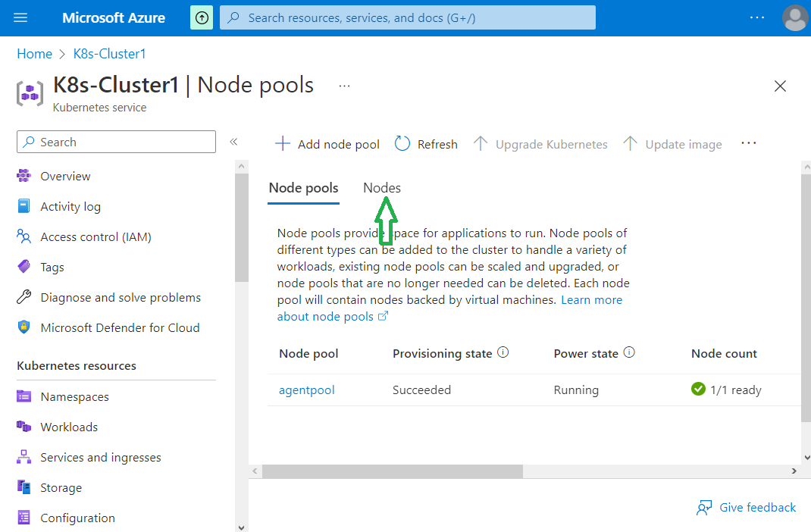Click the Succeeded provisioning state cell
811x532 pixels.
coord(421,390)
